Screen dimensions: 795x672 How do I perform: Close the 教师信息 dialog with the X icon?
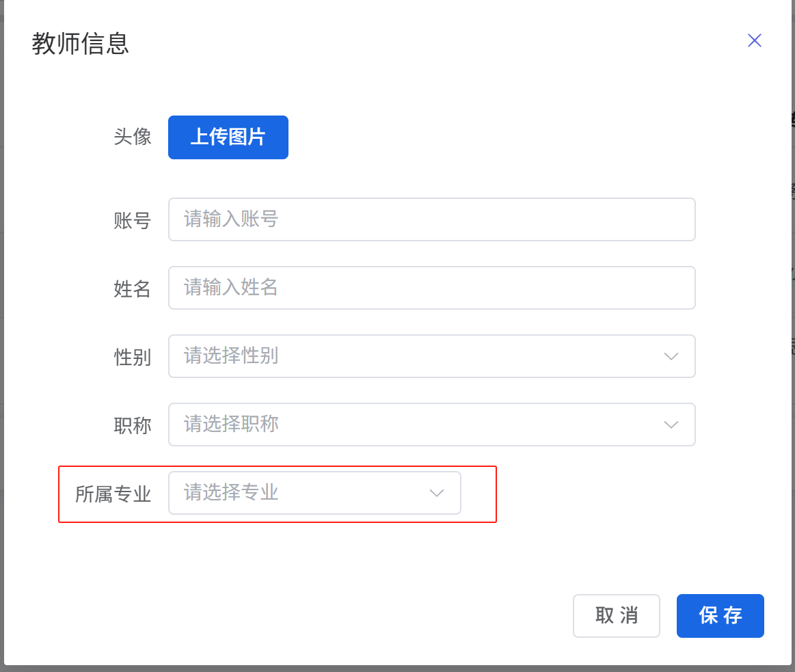pyautogui.click(x=754, y=41)
